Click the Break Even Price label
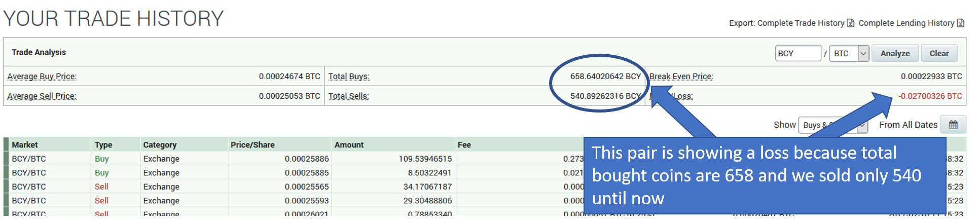 [x=681, y=77]
